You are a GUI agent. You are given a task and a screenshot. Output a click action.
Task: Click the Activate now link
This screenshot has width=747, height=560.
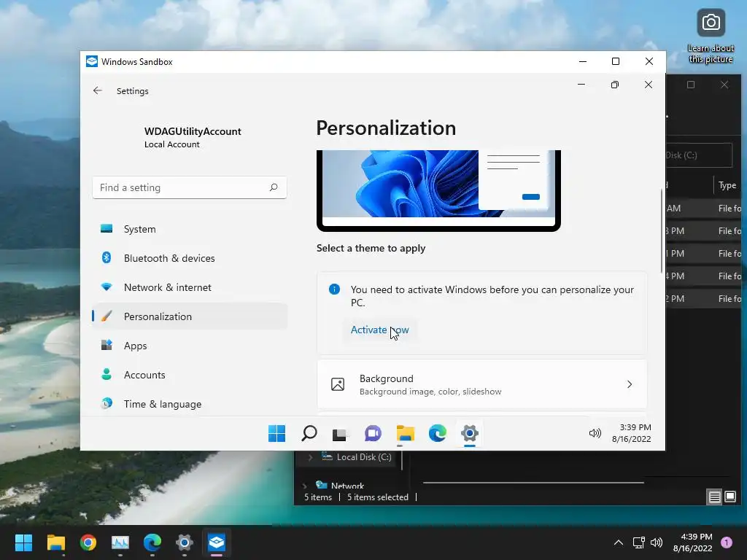pyautogui.click(x=379, y=330)
